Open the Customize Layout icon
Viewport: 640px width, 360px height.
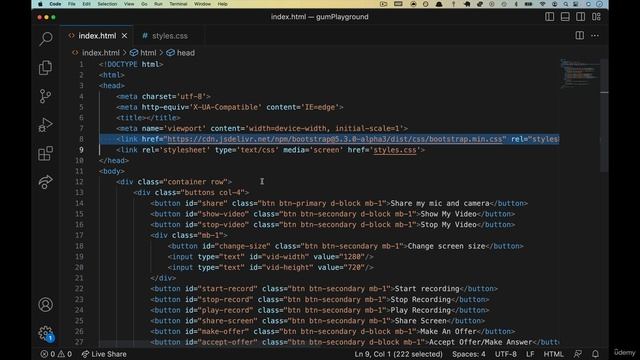coord(596,17)
